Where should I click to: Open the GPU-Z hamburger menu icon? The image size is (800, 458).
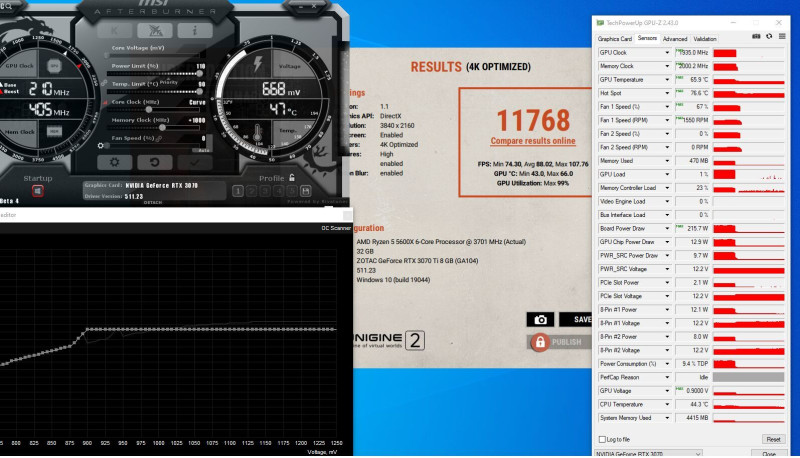coord(782,37)
